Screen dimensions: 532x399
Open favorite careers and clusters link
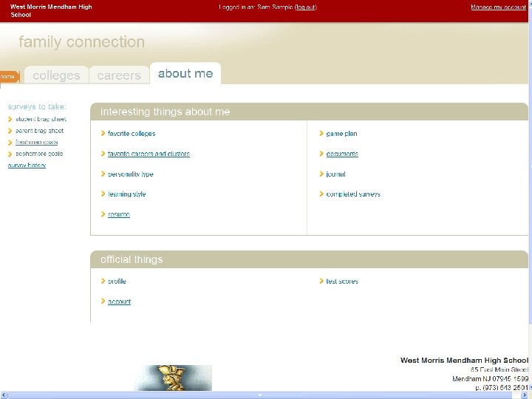(x=149, y=154)
